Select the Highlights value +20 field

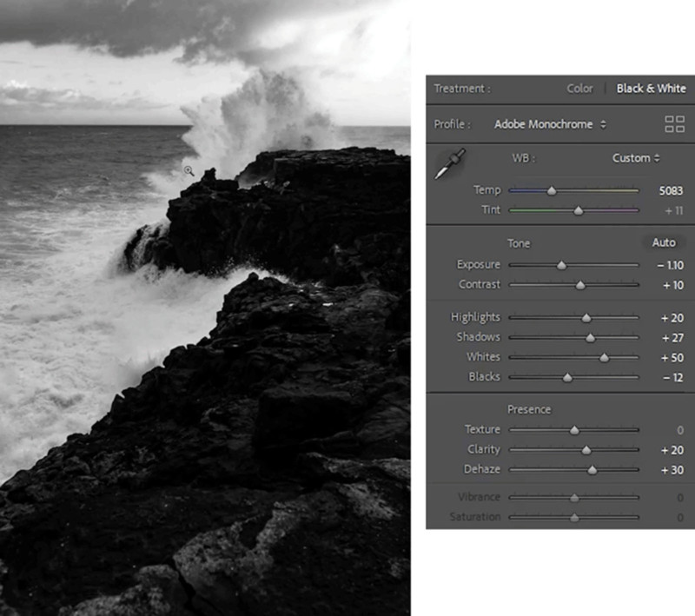click(672, 318)
